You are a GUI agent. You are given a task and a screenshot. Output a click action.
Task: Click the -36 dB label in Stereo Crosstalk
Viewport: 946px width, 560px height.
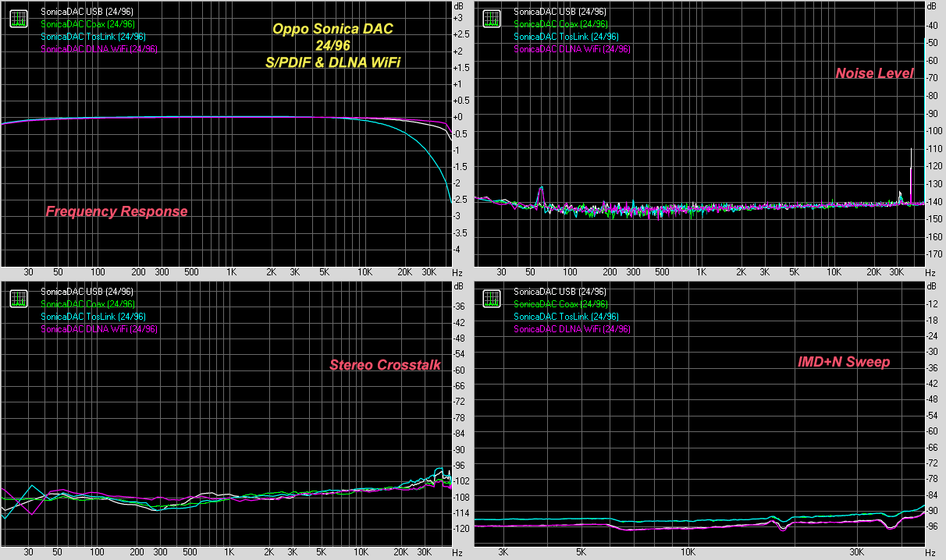coord(460,306)
